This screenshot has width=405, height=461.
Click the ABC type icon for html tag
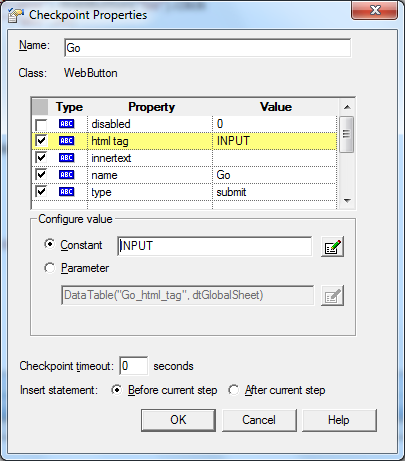point(66,141)
